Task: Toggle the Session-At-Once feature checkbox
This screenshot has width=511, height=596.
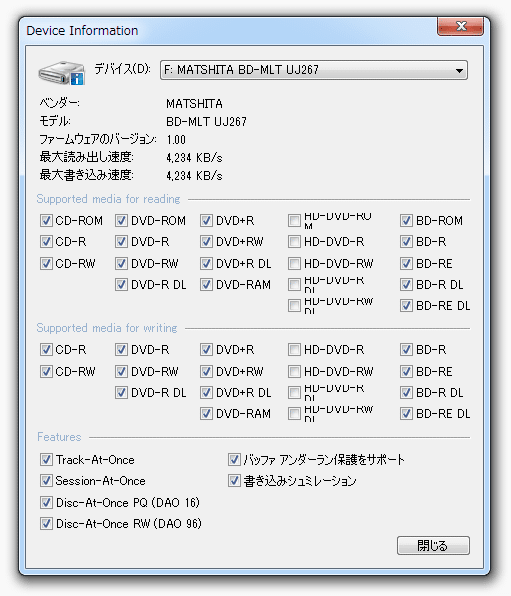Action: coord(46,480)
